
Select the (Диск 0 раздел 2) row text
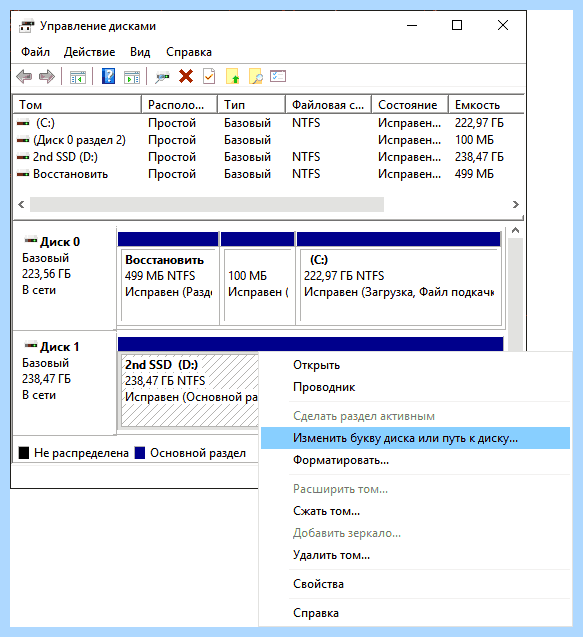point(79,140)
